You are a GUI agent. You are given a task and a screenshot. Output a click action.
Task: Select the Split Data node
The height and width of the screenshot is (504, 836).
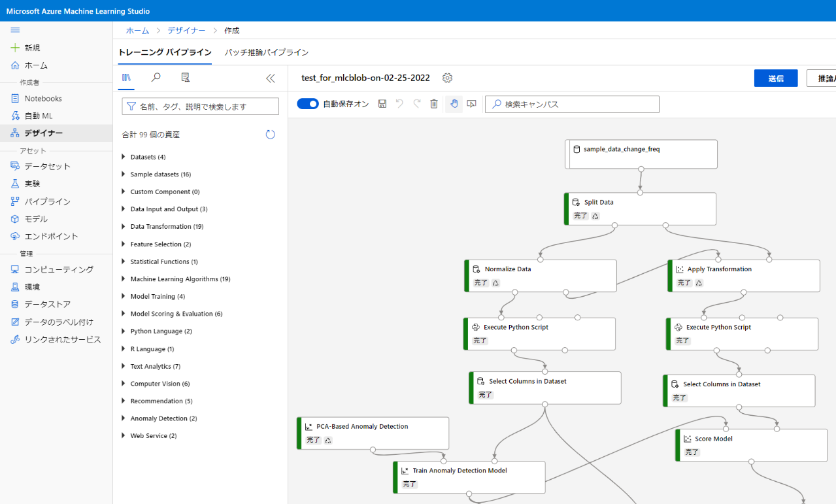640,209
